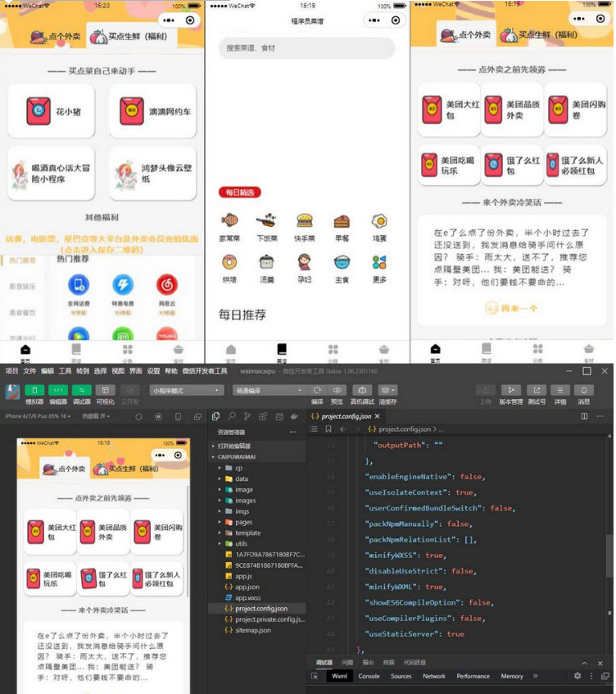Click the Preview (预览) eye icon
The height and width of the screenshot is (694, 616).
(337, 391)
